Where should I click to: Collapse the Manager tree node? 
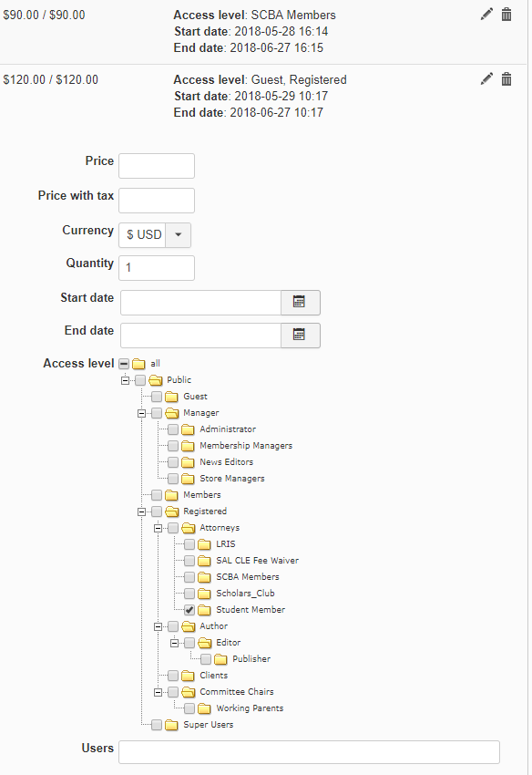[x=142, y=413]
